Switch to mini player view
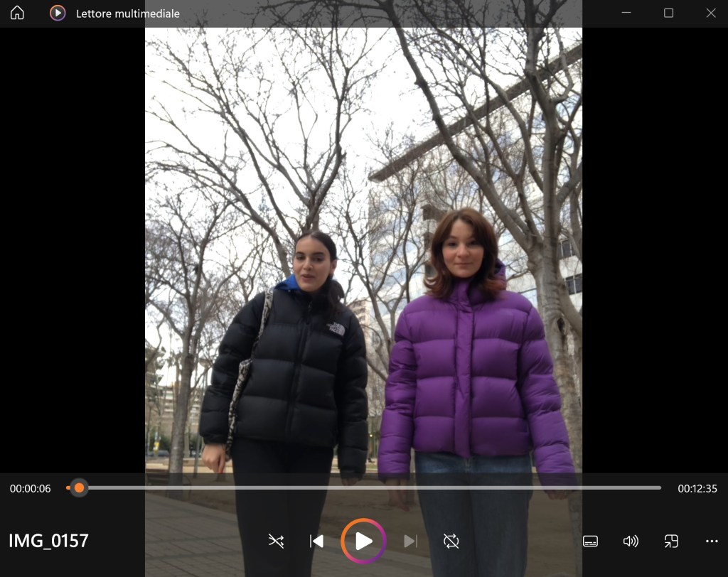Screen dimensions: 728x577 [671, 541]
